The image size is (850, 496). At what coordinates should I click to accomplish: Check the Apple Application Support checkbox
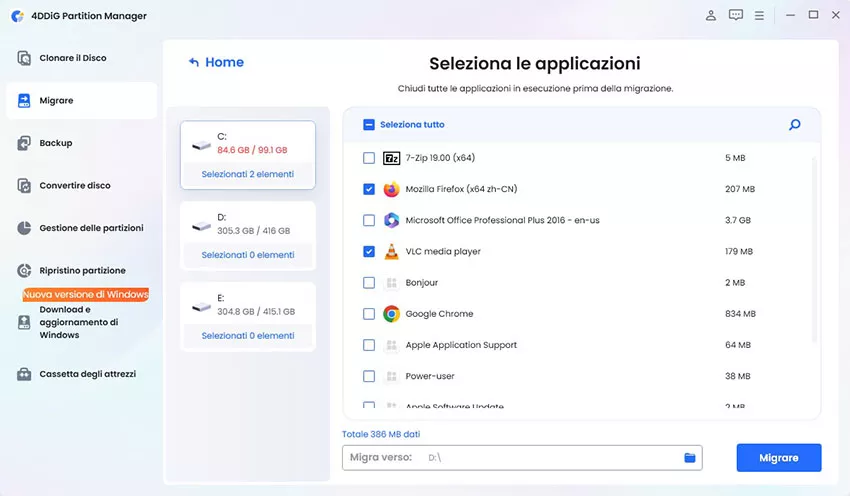pos(369,345)
